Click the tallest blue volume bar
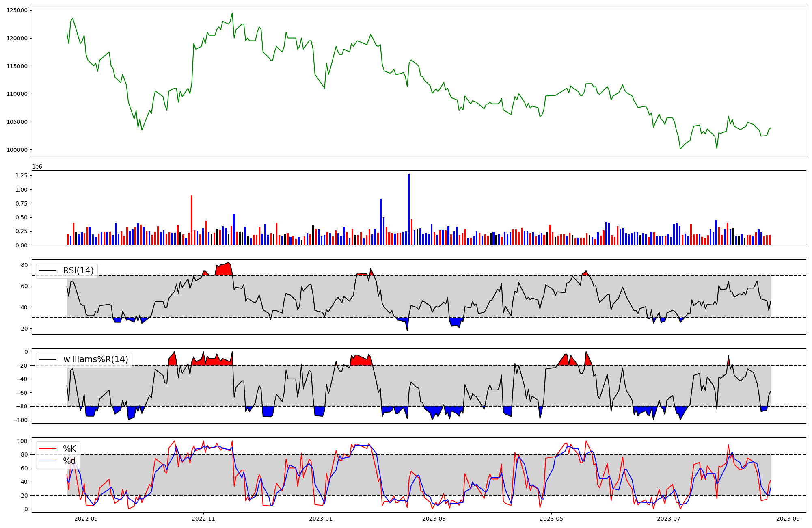Image resolution: width=812 pixels, height=528 pixels. pos(409,209)
